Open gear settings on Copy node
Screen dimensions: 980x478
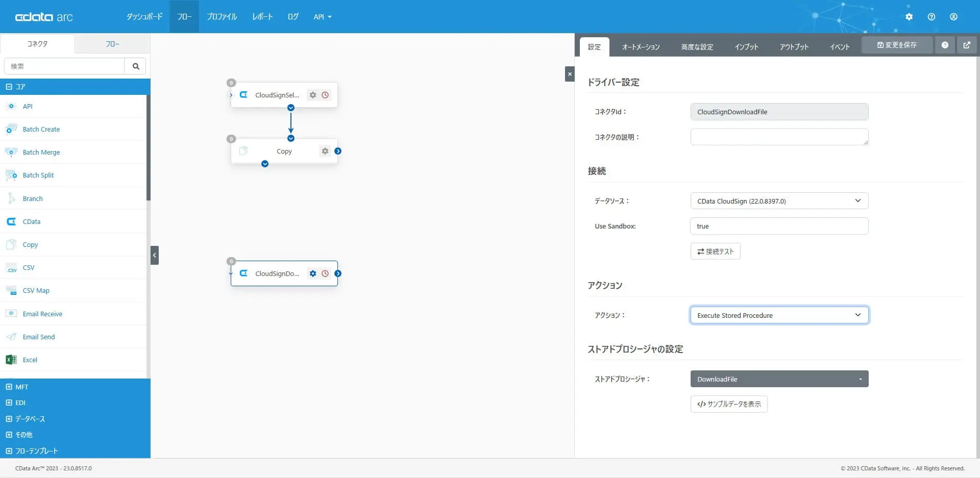click(x=325, y=151)
